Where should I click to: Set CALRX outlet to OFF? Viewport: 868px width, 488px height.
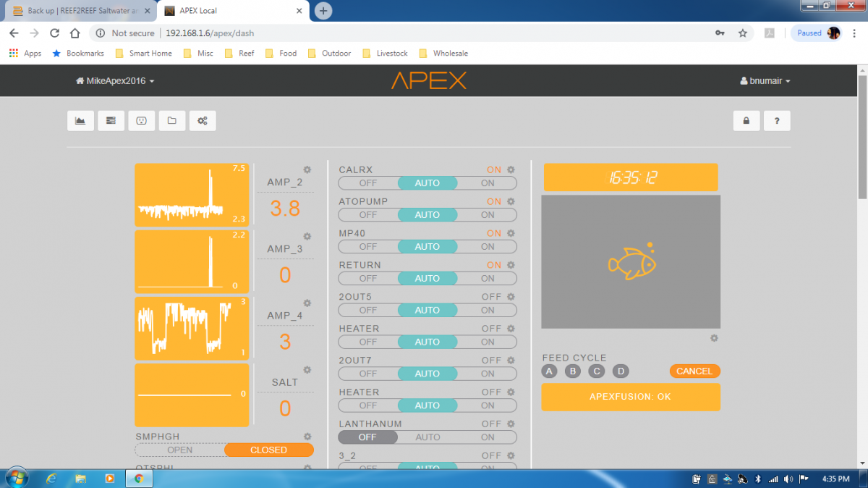(x=368, y=183)
